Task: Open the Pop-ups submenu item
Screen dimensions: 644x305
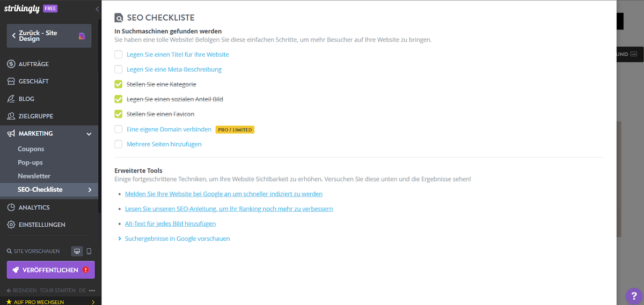Action: pyautogui.click(x=30, y=162)
